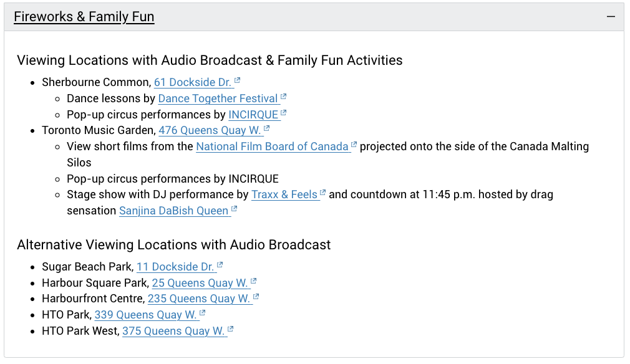Image resolution: width=630 pixels, height=364 pixels.
Task: Visit the INCIRQUE link under Sherbourne Common
Action: 253,115
